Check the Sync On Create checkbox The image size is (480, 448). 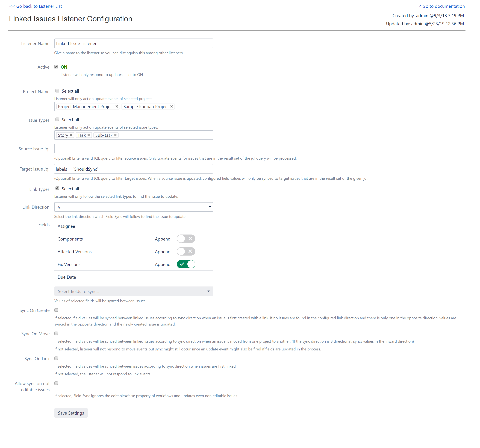pos(56,310)
